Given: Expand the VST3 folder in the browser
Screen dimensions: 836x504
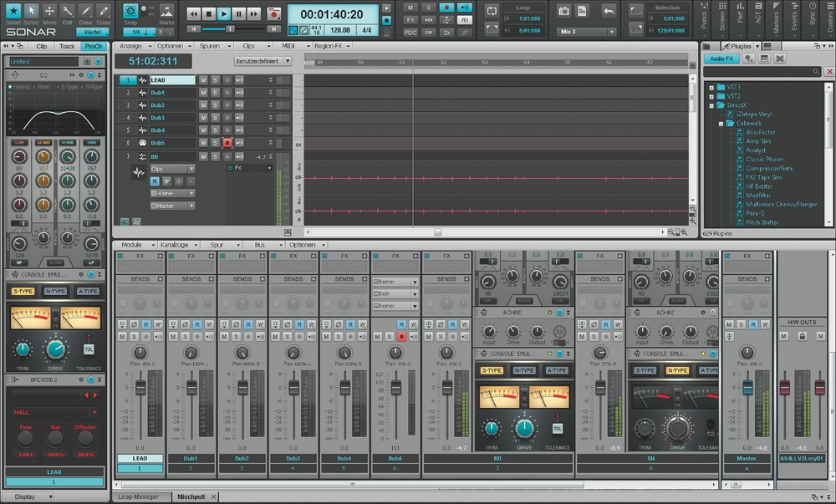Looking at the screenshot, I should point(711,88).
